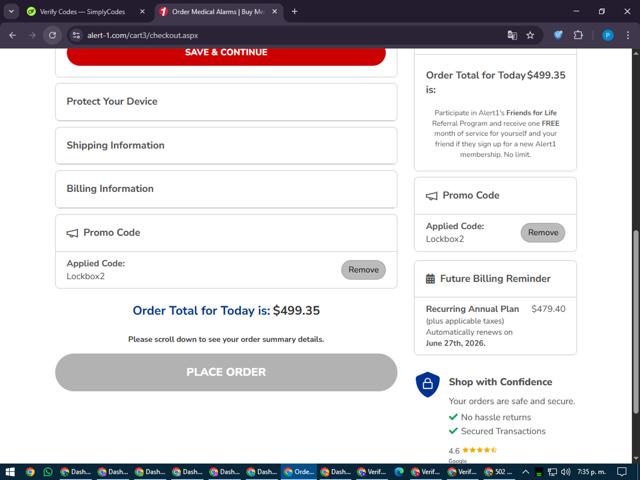The image size is (640, 480).
Task: Click the address bar URL alert-1.com
Action: click(x=142, y=36)
